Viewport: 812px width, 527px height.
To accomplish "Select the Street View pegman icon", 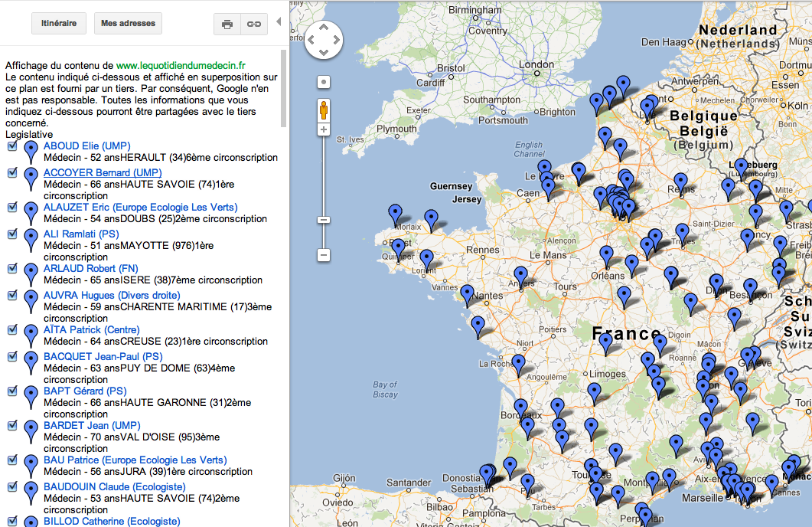I will pyautogui.click(x=324, y=110).
